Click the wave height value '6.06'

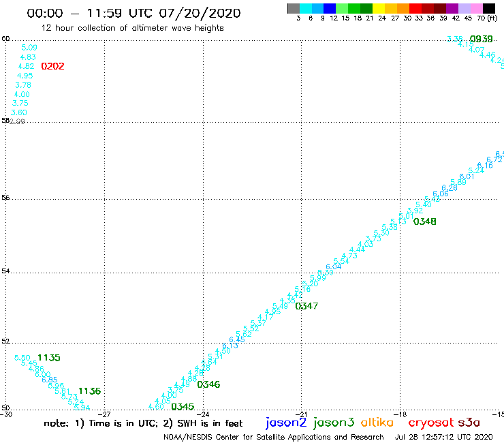point(441,194)
